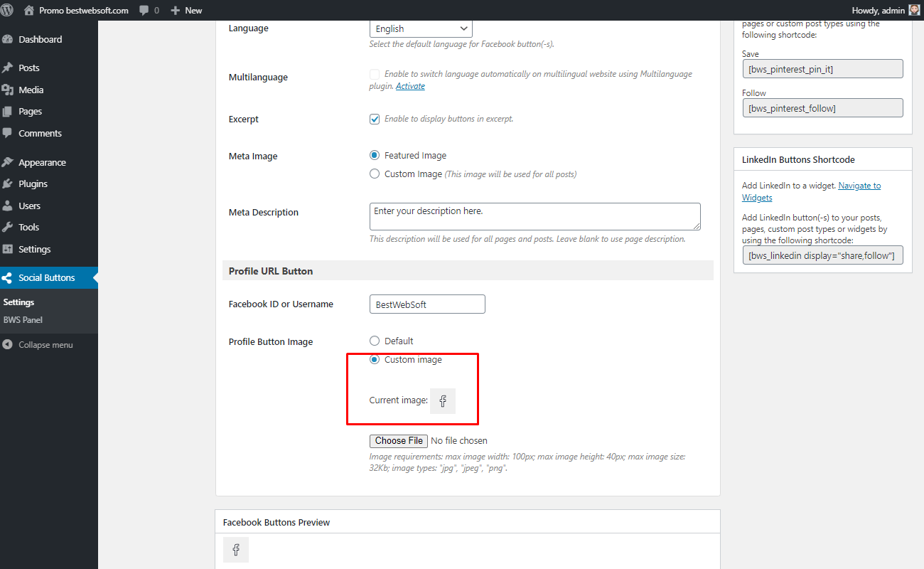This screenshot has height=569, width=924.
Task: Click the bws_pinterest_follow shortcode field
Action: point(822,108)
